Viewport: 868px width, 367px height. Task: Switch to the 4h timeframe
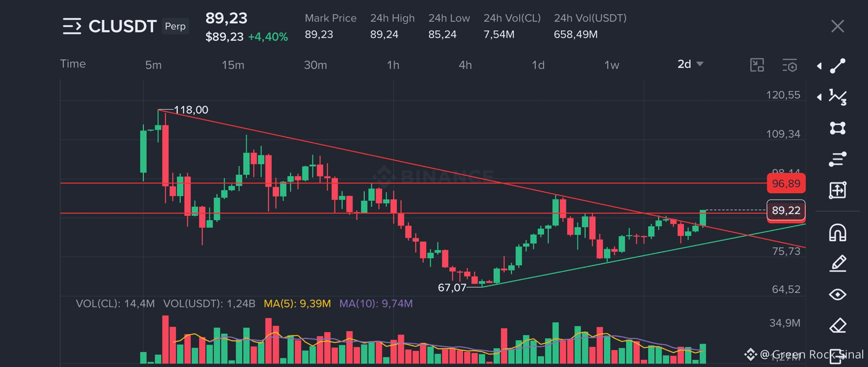[465, 65]
